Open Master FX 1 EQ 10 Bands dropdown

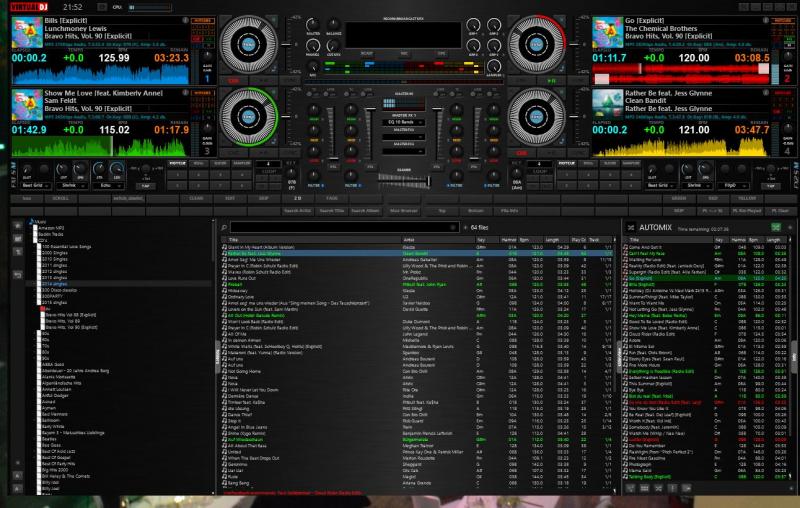click(404, 122)
